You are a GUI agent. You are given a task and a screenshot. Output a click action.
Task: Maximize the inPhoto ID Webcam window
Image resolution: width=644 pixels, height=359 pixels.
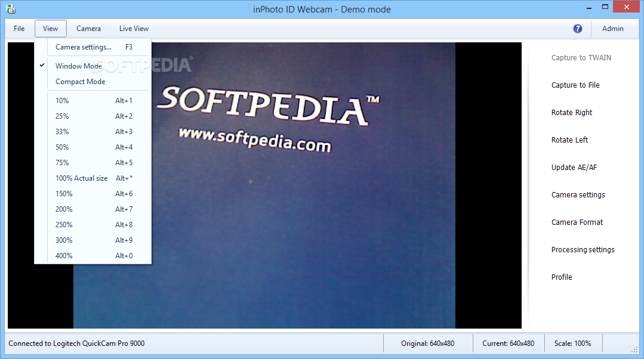605,7
